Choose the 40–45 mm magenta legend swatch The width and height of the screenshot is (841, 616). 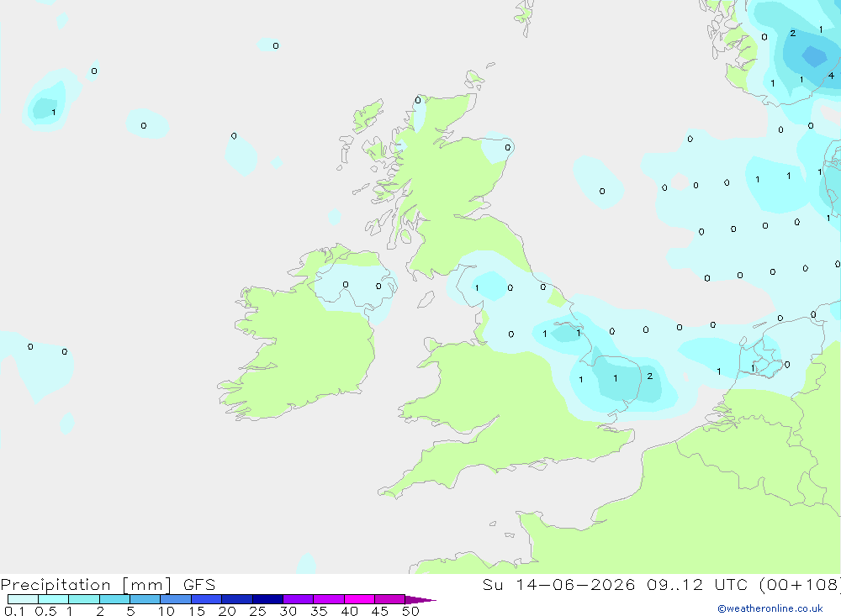pyautogui.click(x=359, y=599)
